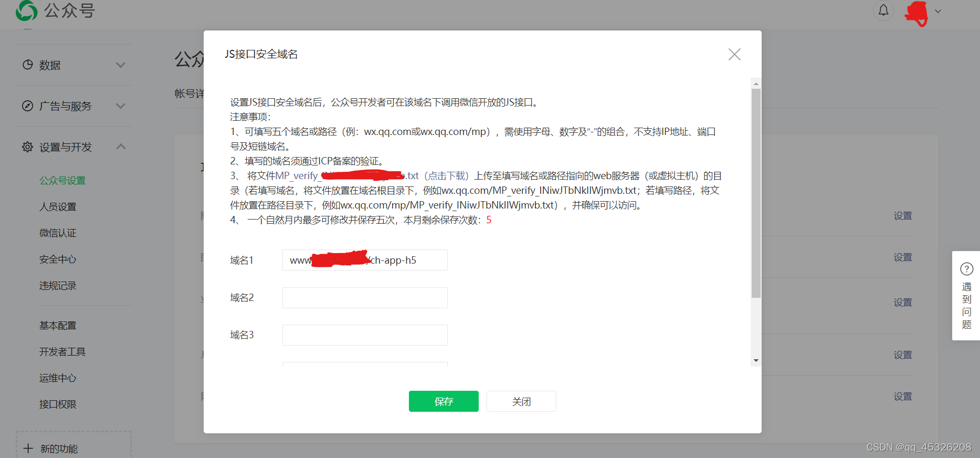Expand the 广告与服务 chevron
Screen dimensions: 980x458
coord(121,106)
